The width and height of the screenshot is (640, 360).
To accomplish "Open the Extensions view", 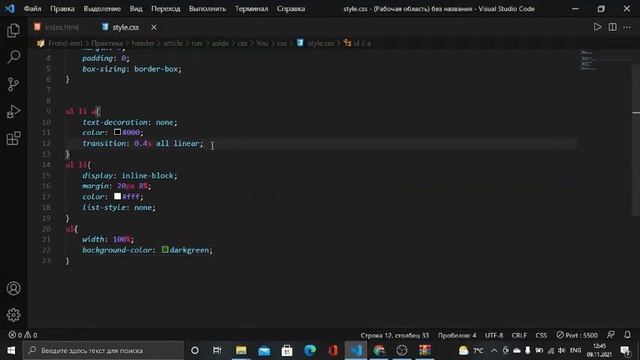I will click(13, 138).
